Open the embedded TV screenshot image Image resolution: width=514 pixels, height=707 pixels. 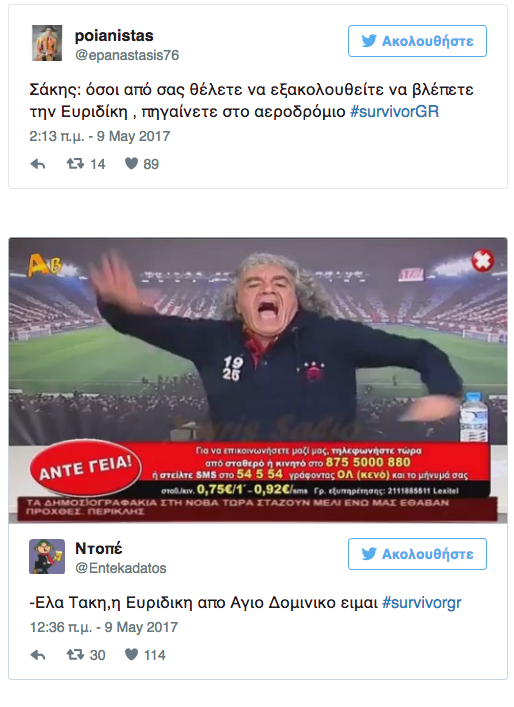(x=257, y=380)
